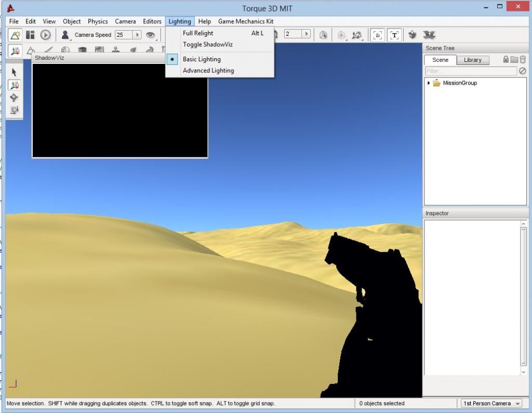The image size is (532, 413).
Task: Toggle object text labels button
Action: tap(394, 35)
